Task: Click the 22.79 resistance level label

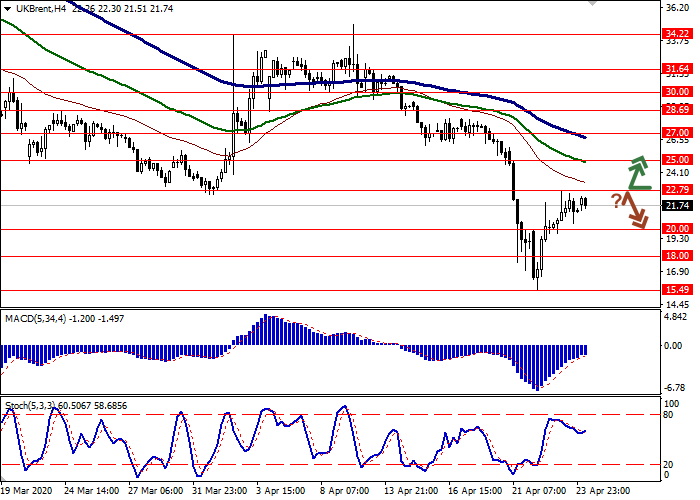Action: 677,190
